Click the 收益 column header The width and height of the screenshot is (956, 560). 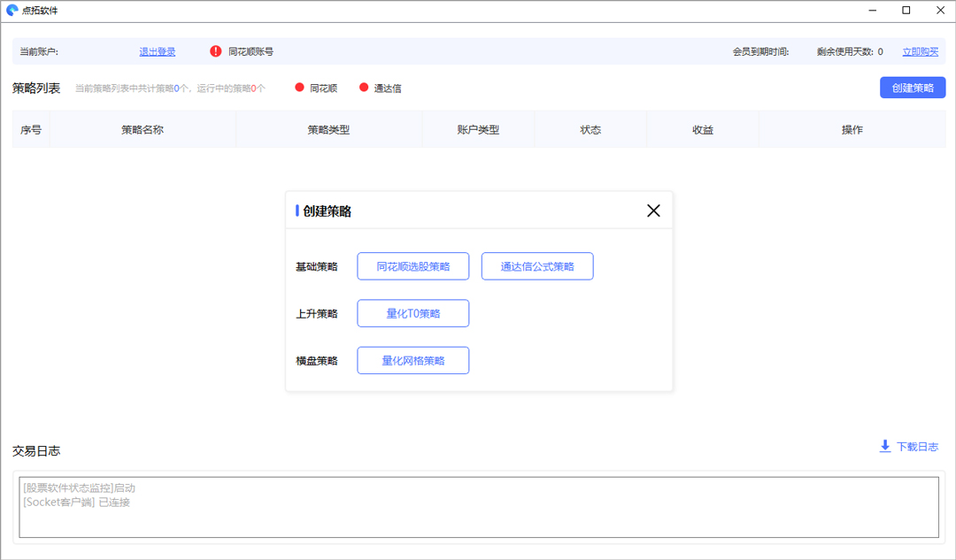pyautogui.click(x=703, y=130)
